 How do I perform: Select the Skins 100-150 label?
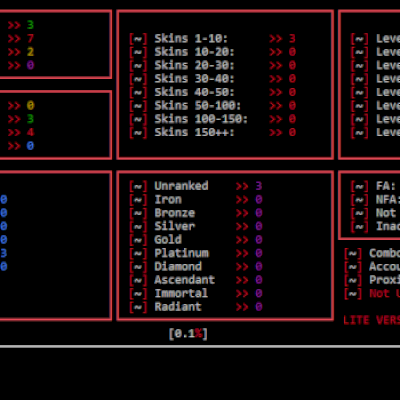pyautogui.click(x=201, y=119)
